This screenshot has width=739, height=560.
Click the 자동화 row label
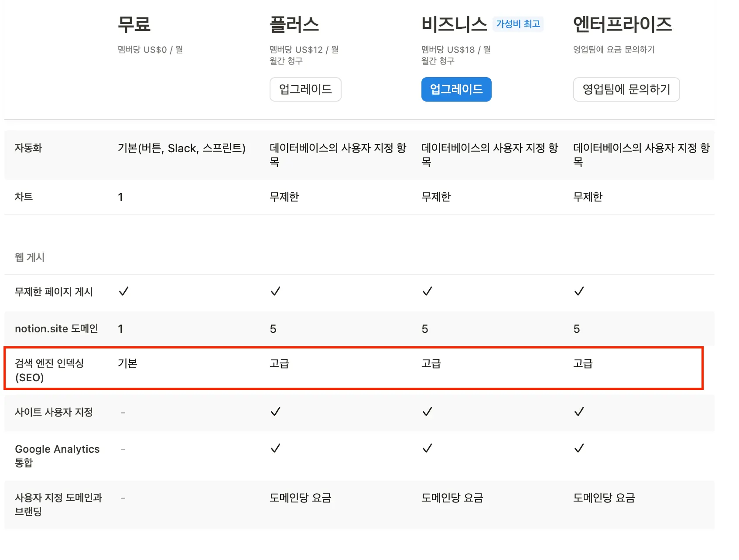tap(28, 148)
